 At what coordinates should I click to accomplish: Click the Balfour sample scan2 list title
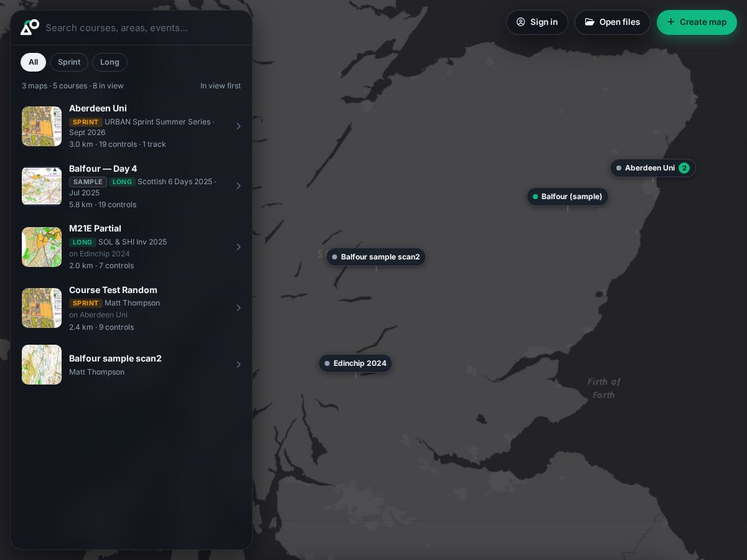tap(115, 358)
